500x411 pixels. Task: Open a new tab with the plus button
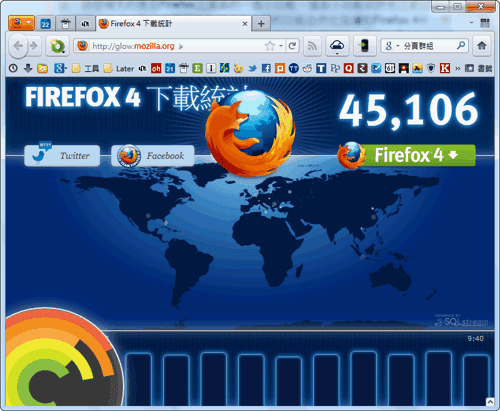point(261,24)
